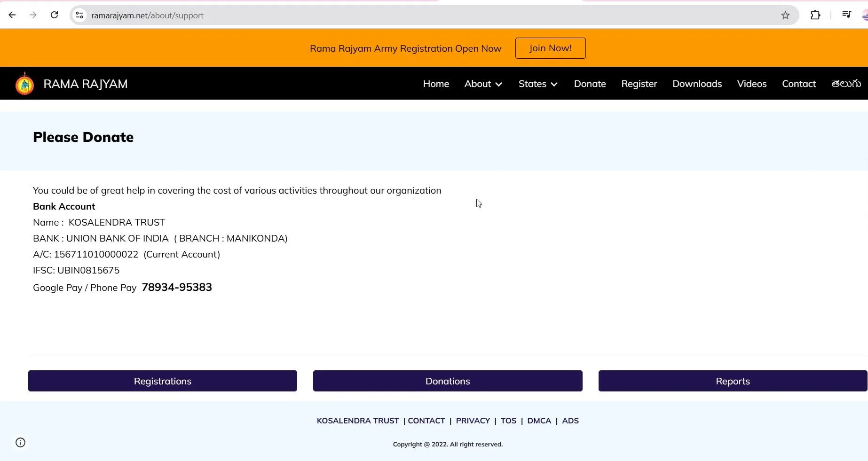Open the Videos navigation item
Screen dimensions: 868x461
pos(751,84)
